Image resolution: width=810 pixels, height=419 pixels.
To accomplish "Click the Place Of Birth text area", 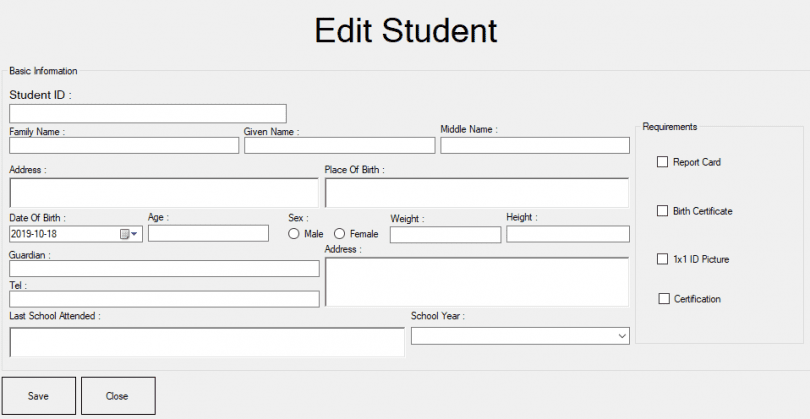I will tap(476, 193).
